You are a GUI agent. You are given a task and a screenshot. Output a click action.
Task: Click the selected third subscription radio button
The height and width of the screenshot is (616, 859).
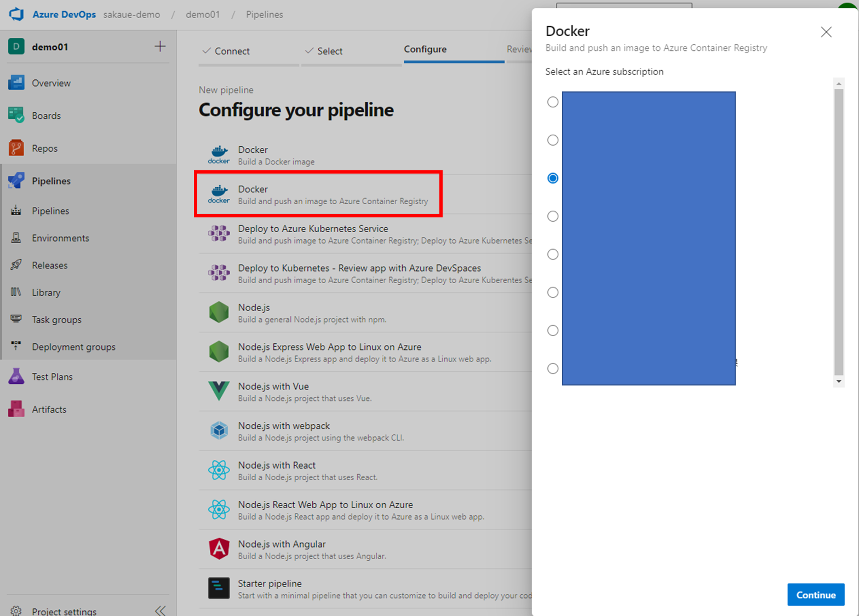553,178
